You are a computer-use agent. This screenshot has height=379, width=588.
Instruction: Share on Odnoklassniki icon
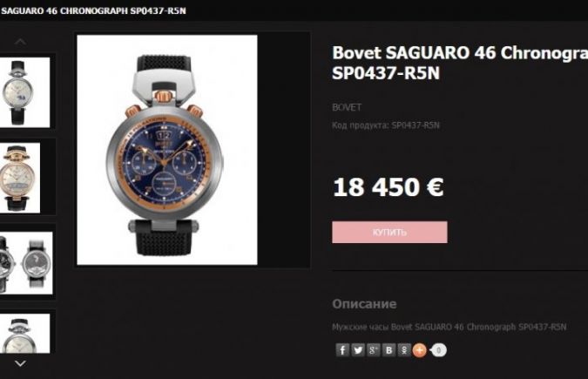tap(404, 350)
